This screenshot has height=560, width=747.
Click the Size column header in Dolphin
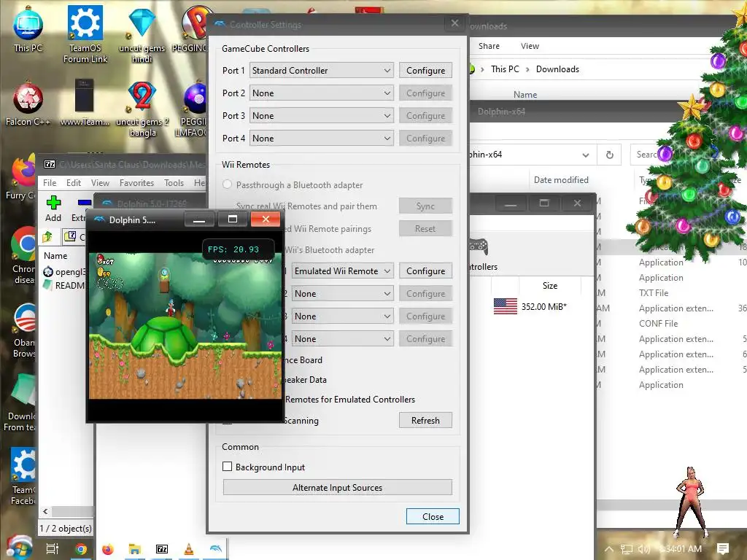click(x=550, y=286)
